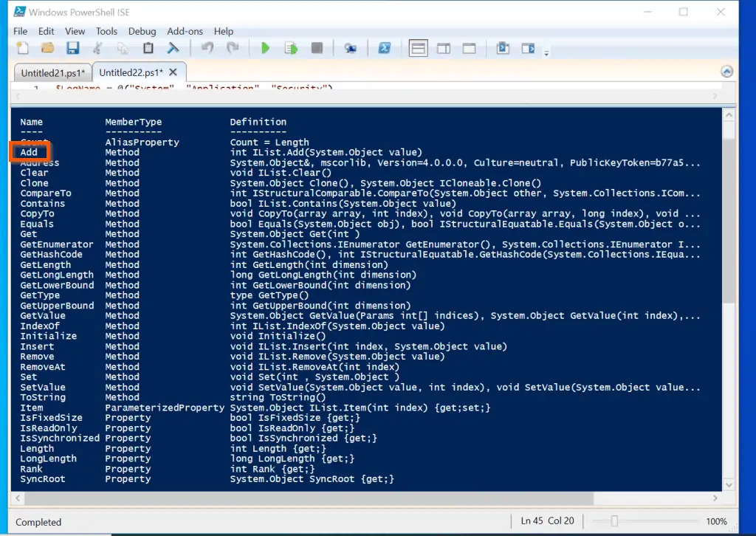Click the Paste clipboard icon
The image size is (756, 536).
[x=148, y=48]
